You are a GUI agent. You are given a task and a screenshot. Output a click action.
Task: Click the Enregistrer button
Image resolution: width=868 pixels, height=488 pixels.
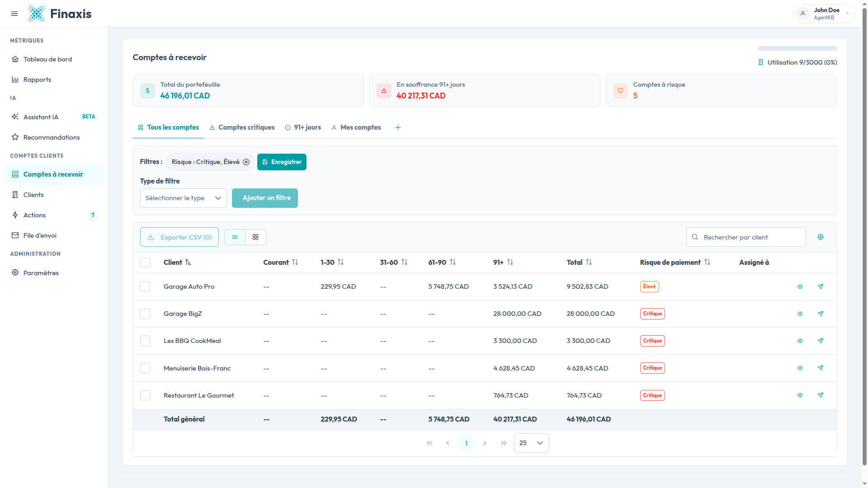point(282,162)
